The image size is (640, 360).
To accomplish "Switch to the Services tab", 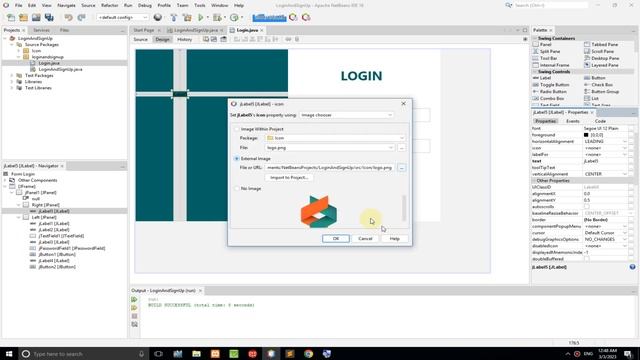I will coord(41,30).
